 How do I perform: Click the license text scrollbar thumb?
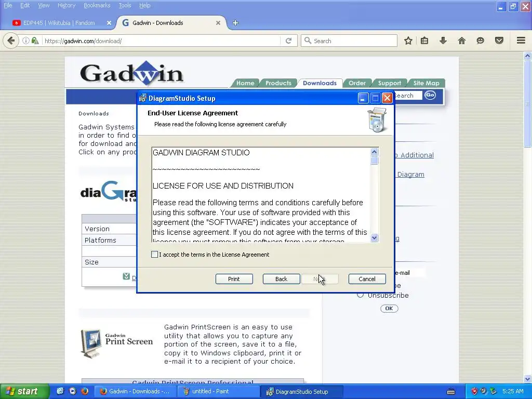(x=374, y=160)
